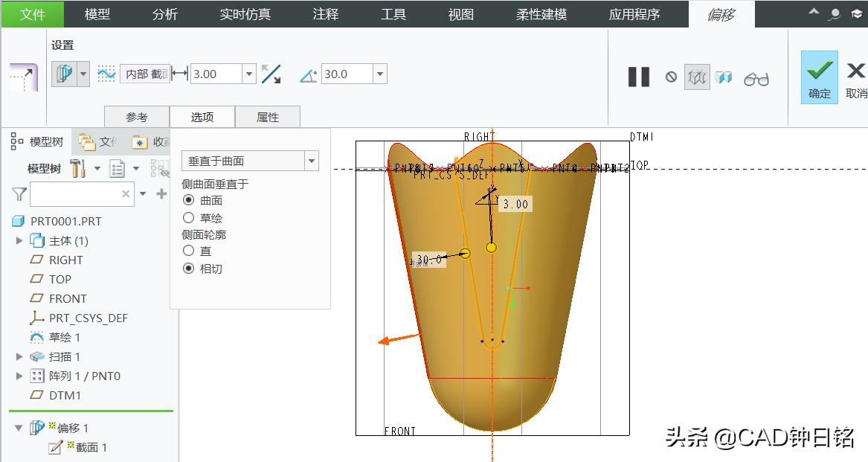Open the learning graduation cap icon
Image resolution: width=868 pixels, height=462 pixels.
point(856,14)
